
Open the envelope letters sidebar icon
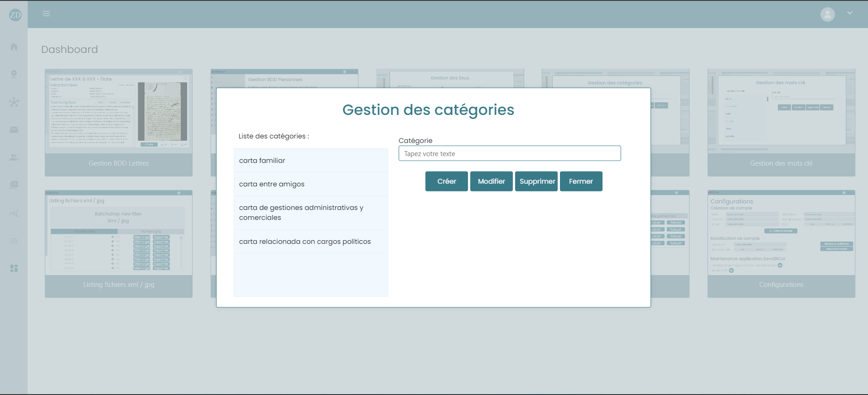point(14,130)
